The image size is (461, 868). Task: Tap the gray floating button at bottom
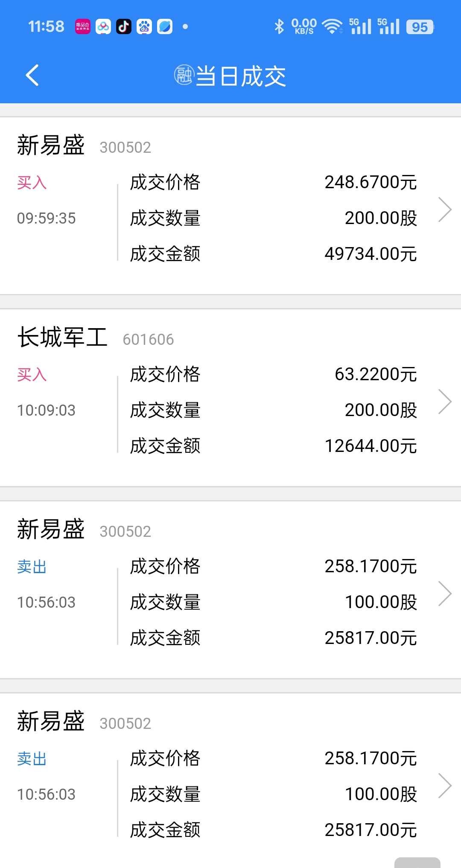(x=417, y=862)
